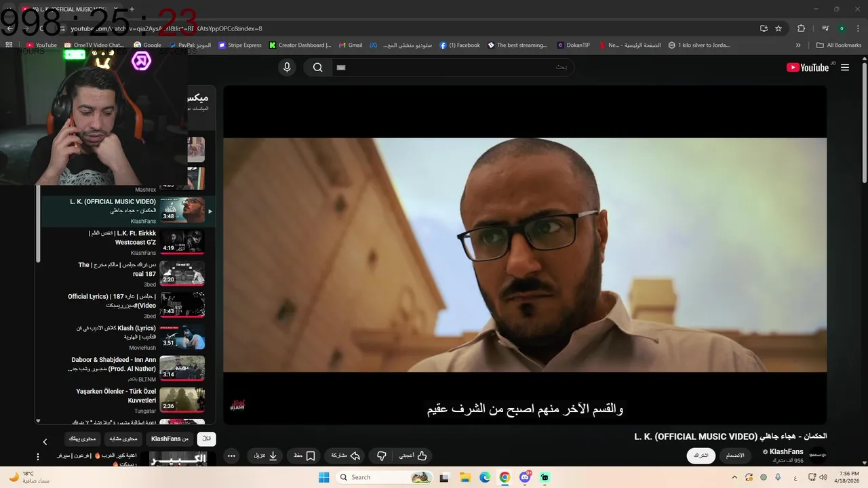Open the volume control in system tray
Viewport: 868px width, 488px height.
(823, 477)
